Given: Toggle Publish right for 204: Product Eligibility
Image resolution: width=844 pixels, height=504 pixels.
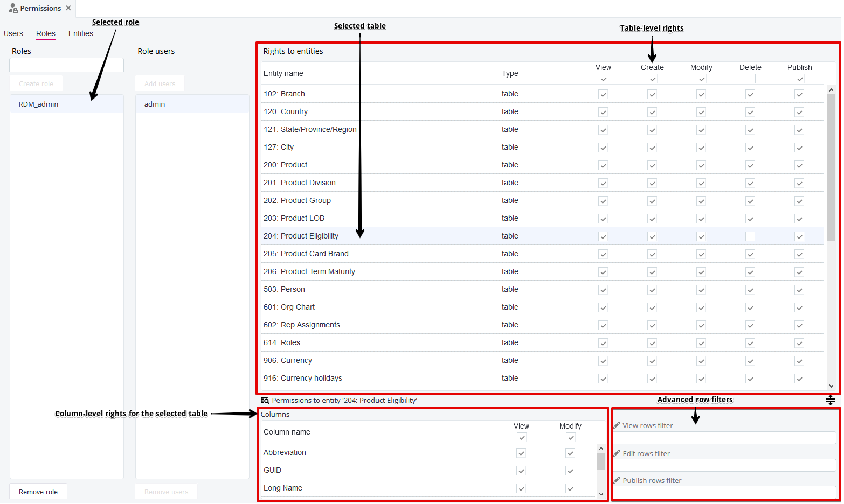Looking at the screenshot, I should (x=799, y=236).
